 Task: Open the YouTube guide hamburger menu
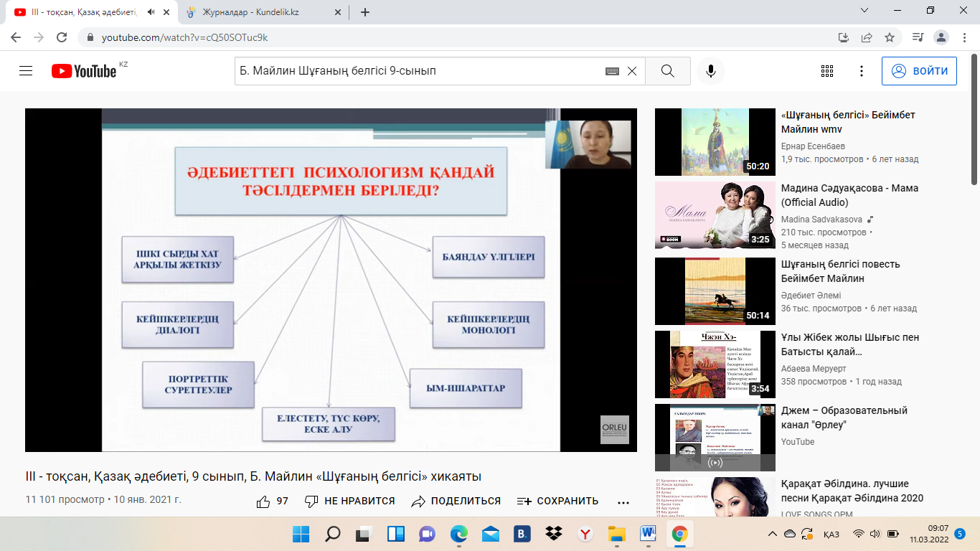[x=26, y=71]
